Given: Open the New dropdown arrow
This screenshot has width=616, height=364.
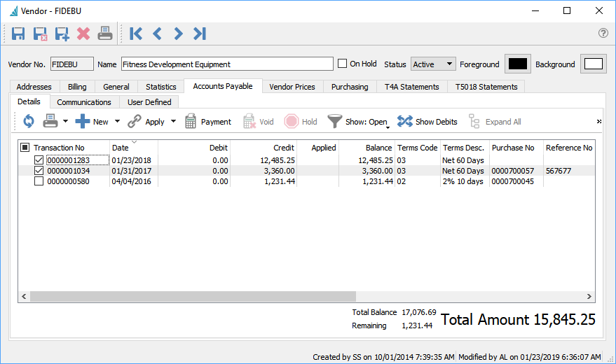Looking at the screenshot, I should 117,122.
